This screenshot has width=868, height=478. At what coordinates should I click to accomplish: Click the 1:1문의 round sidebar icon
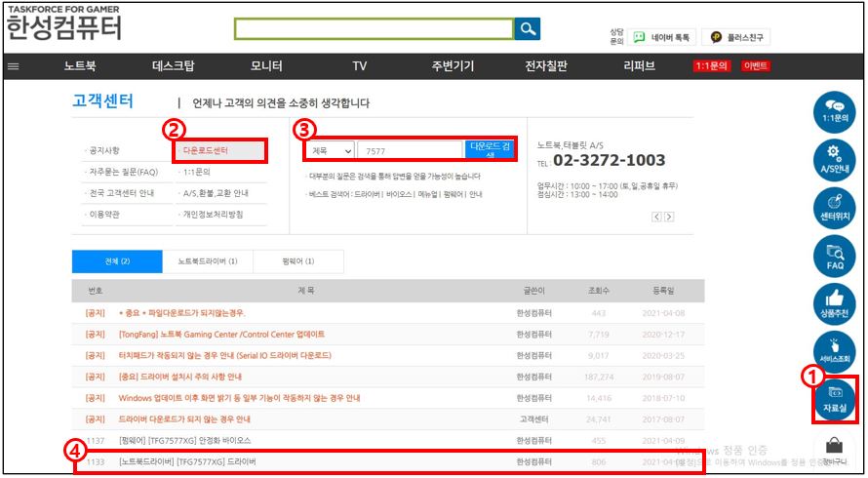point(834,113)
